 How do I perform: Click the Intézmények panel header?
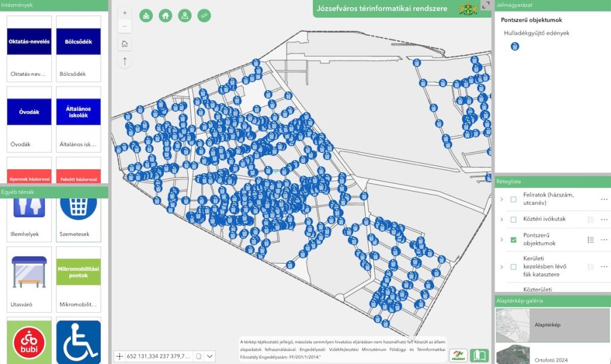(x=54, y=5)
